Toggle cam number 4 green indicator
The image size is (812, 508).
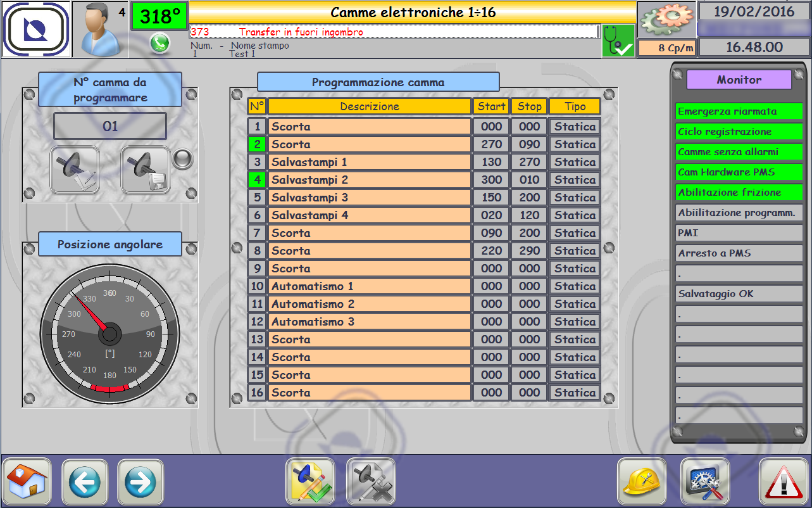point(257,180)
